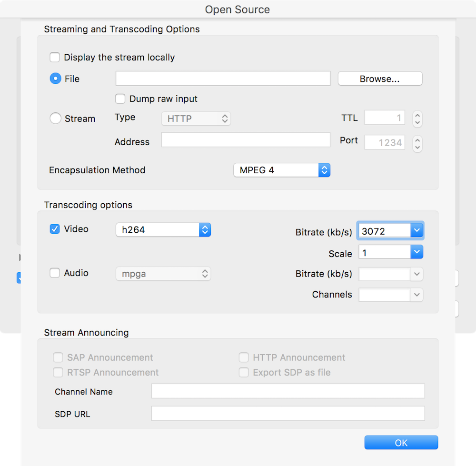Focus the File path input field
Viewport: 476px width, 466px height.
coord(223,79)
